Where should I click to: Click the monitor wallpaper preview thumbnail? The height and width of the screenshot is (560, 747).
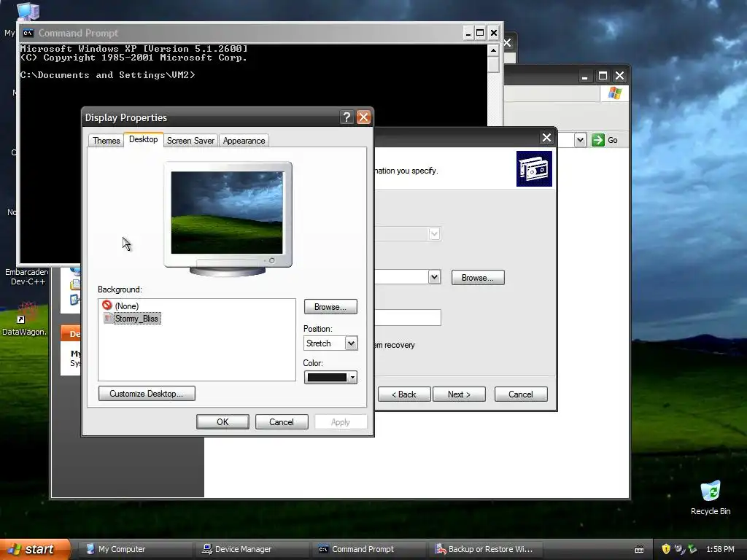pos(227,212)
